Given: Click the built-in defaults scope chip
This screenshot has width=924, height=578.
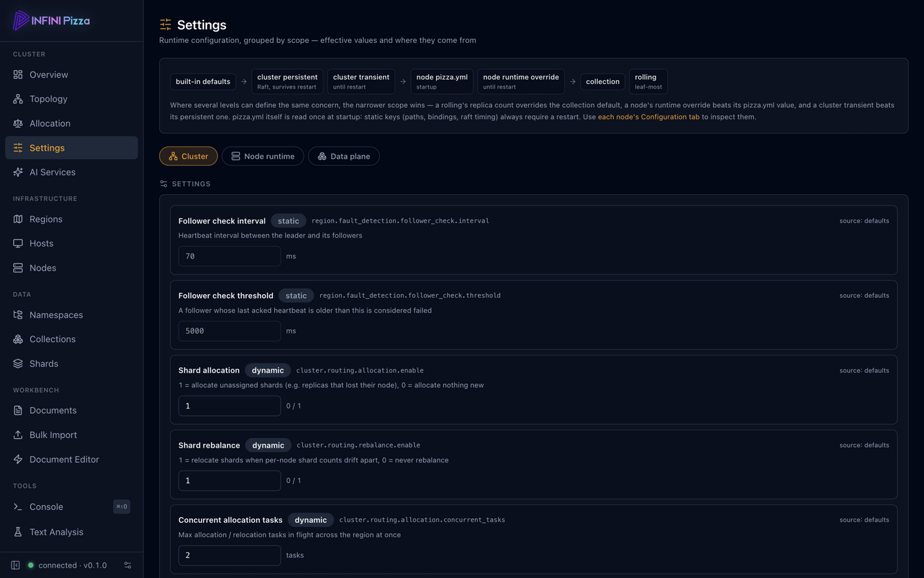Looking at the screenshot, I should pos(203,82).
